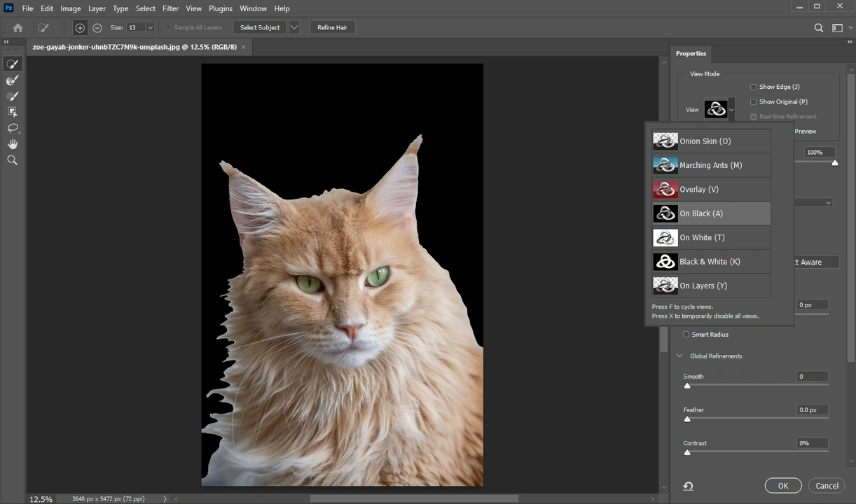Select the Refine Edge Brush tool
856x504 pixels.
12,80
